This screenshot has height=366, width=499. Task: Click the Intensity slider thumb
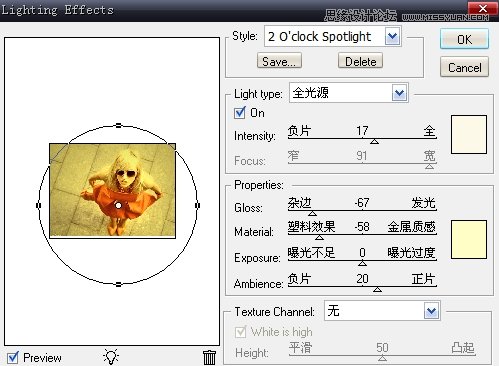374,142
